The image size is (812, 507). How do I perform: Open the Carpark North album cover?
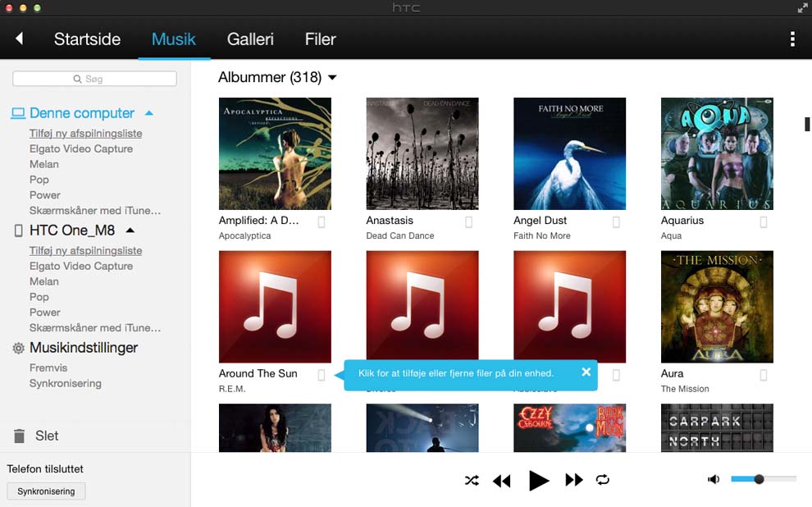pyautogui.click(x=717, y=427)
